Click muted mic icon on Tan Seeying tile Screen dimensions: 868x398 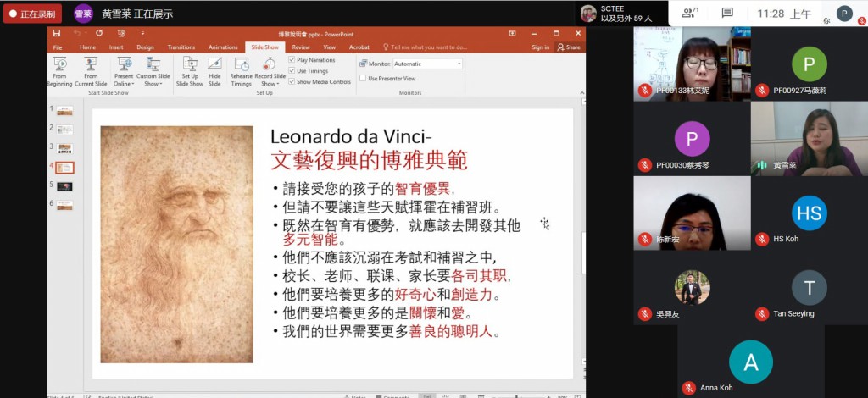[x=762, y=314]
